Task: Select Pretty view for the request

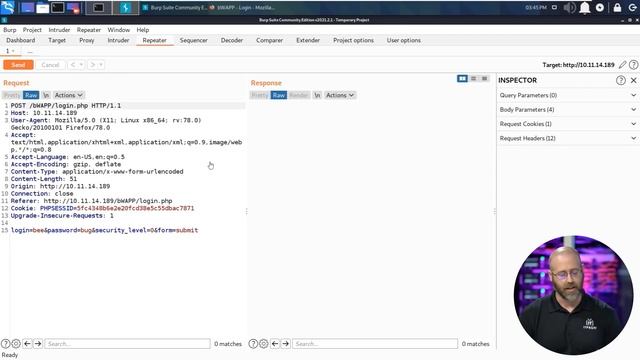Action: click(x=12, y=95)
